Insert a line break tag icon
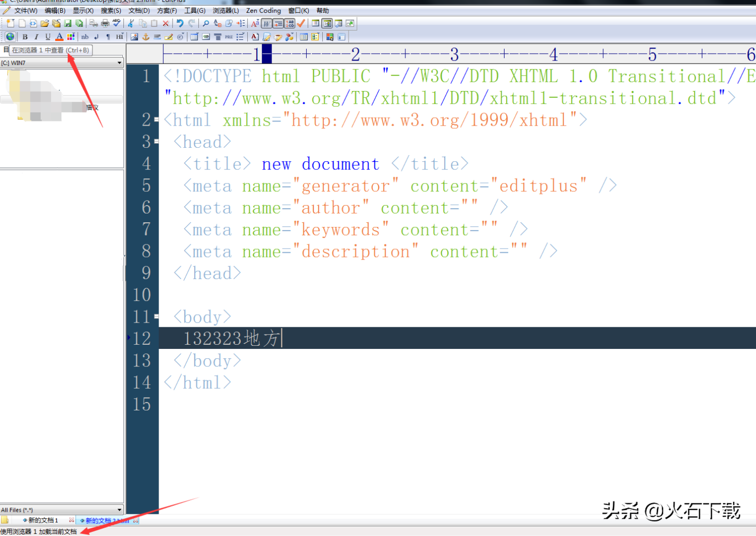 click(97, 37)
